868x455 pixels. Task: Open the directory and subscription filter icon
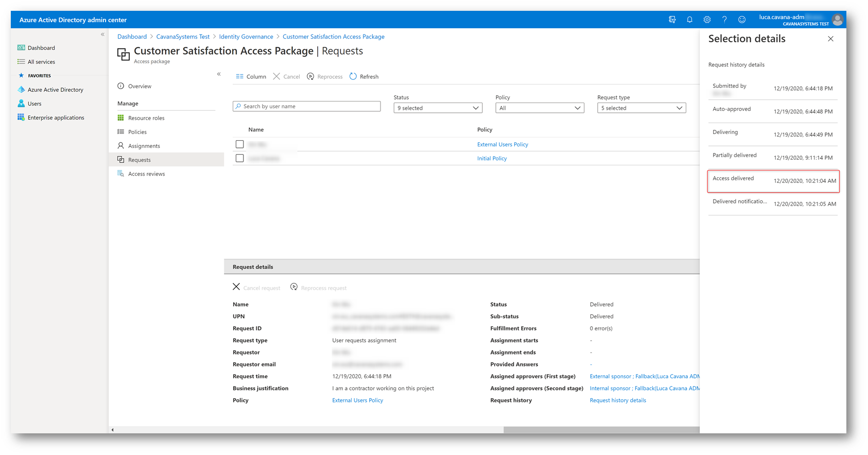pos(672,20)
